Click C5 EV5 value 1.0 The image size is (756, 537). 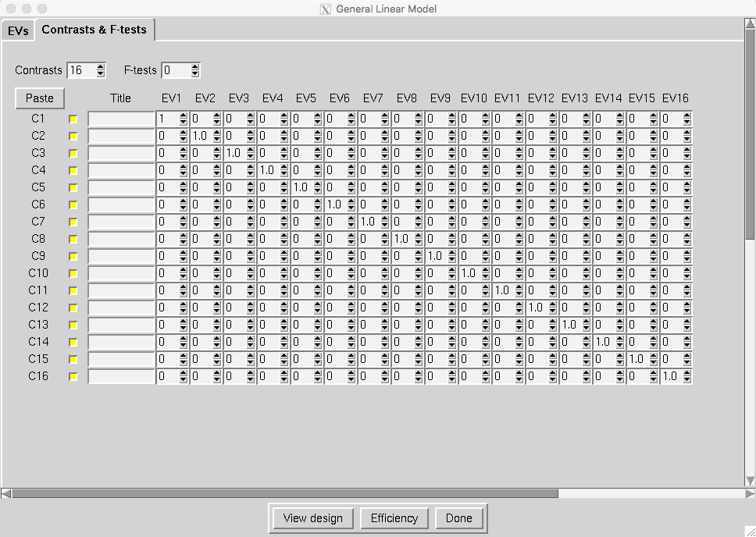click(301, 187)
